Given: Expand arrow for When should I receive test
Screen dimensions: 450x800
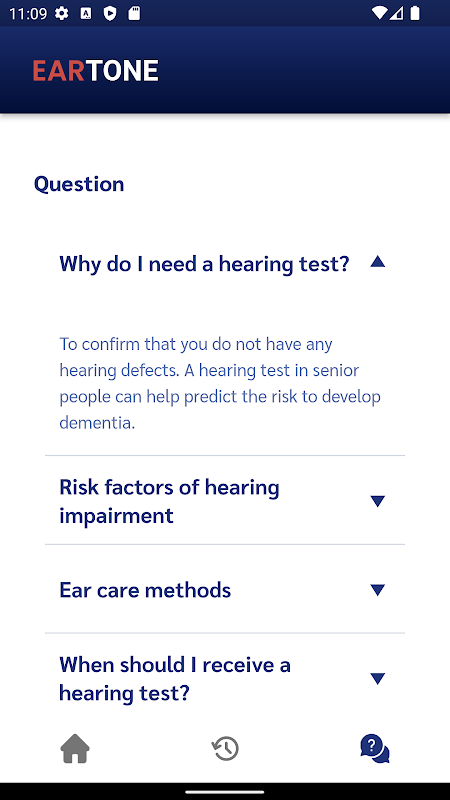Looking at the screenshot, I should click(378, 679).
